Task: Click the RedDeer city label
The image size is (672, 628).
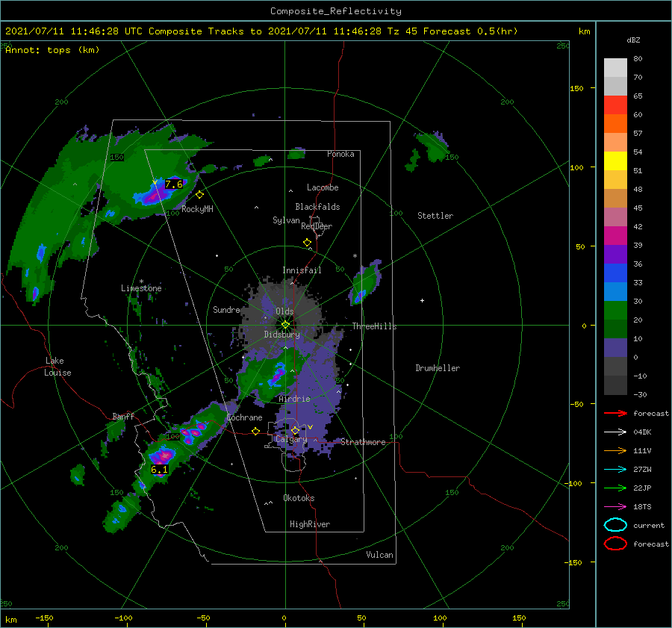Action: [x=317, y=226]
